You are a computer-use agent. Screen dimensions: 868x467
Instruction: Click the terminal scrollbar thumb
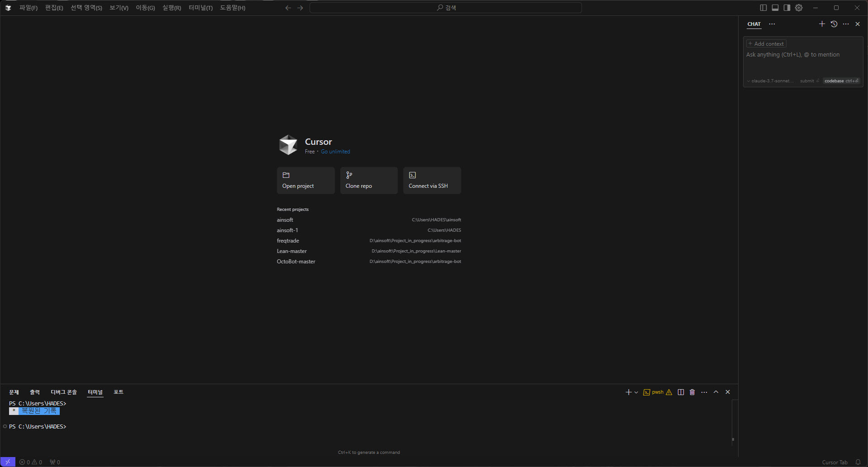click(x=733, y=439)
